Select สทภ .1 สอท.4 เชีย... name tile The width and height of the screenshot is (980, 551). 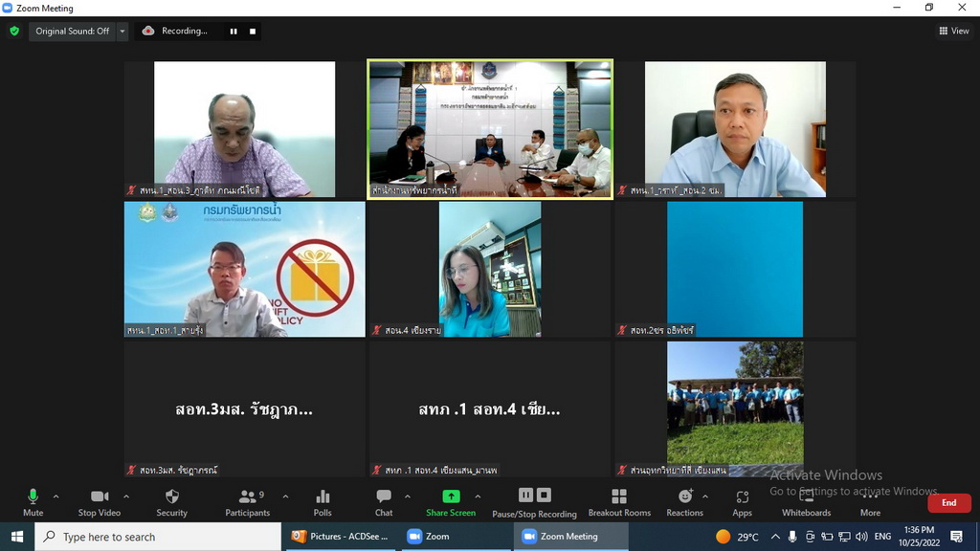click(x=490, y=409)
